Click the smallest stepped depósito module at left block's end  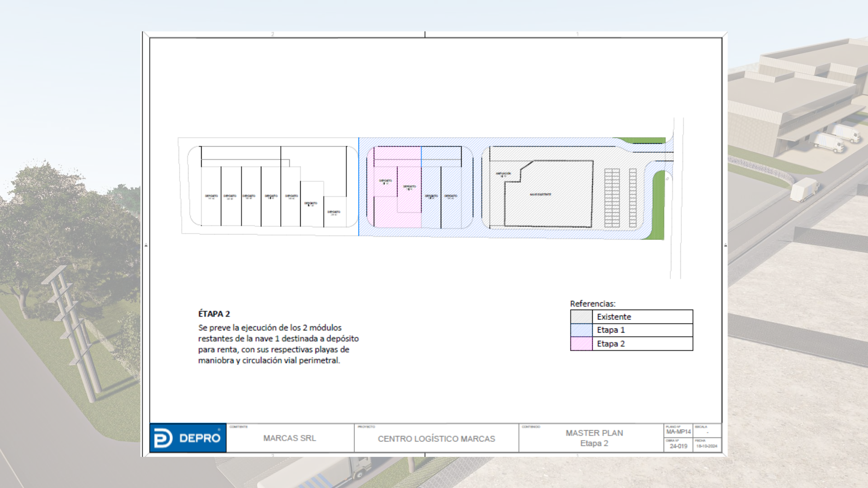click(335, 211)
